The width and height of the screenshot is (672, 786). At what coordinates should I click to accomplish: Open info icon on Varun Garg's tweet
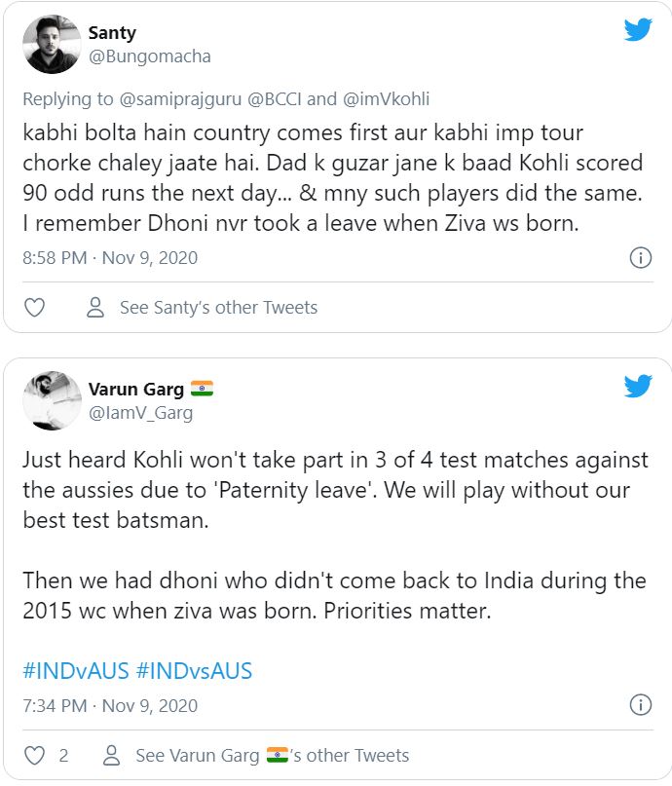tap(640, 705)
